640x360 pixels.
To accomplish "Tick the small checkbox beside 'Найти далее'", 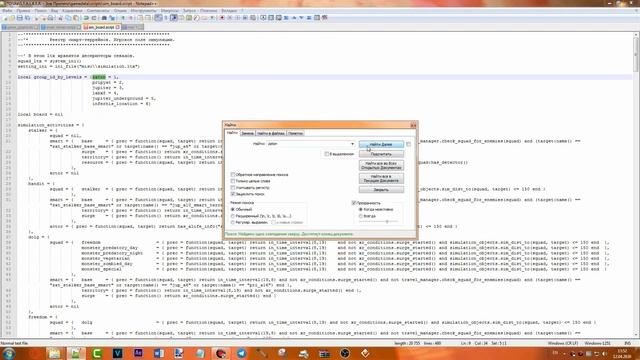I will click(x=409, y=144).
